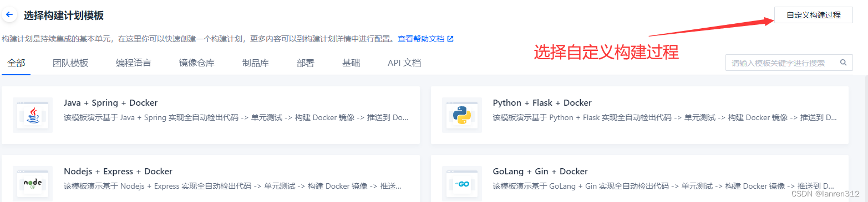868x202 pixels.
Task: Open the Nodejs Express Docker template icon
Action: [33, 183]
